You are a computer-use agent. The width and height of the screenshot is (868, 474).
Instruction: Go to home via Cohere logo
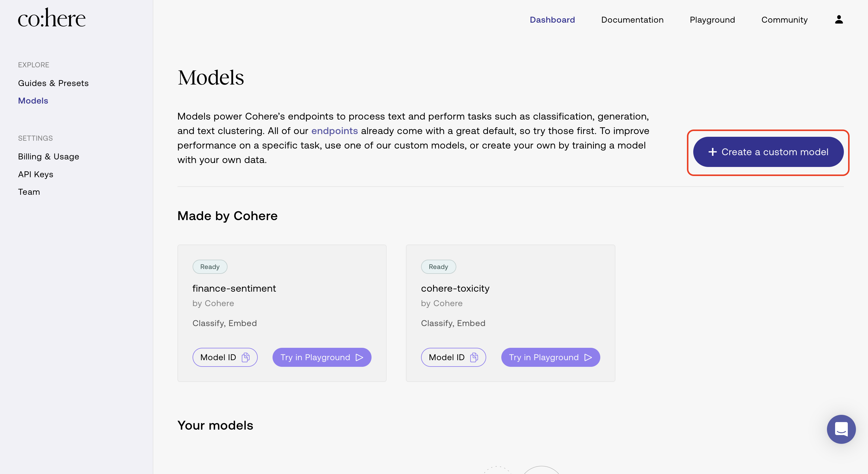[x=52, y=18]
